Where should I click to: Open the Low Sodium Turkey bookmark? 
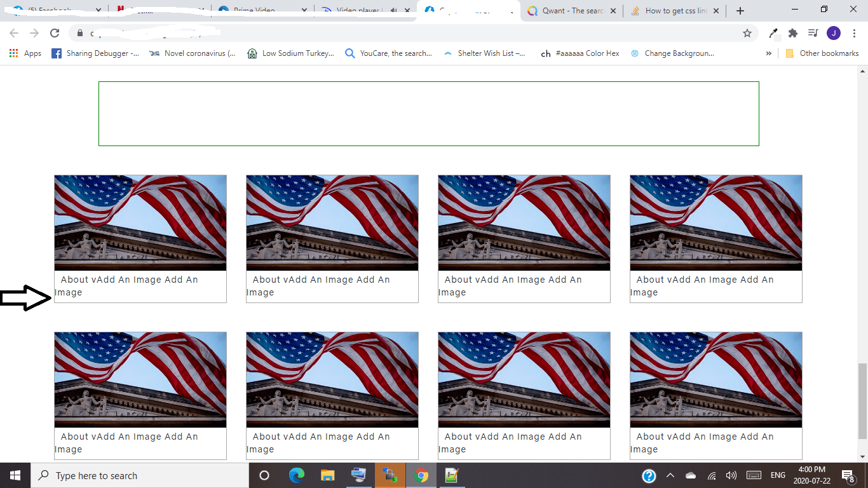coord(290,53)
